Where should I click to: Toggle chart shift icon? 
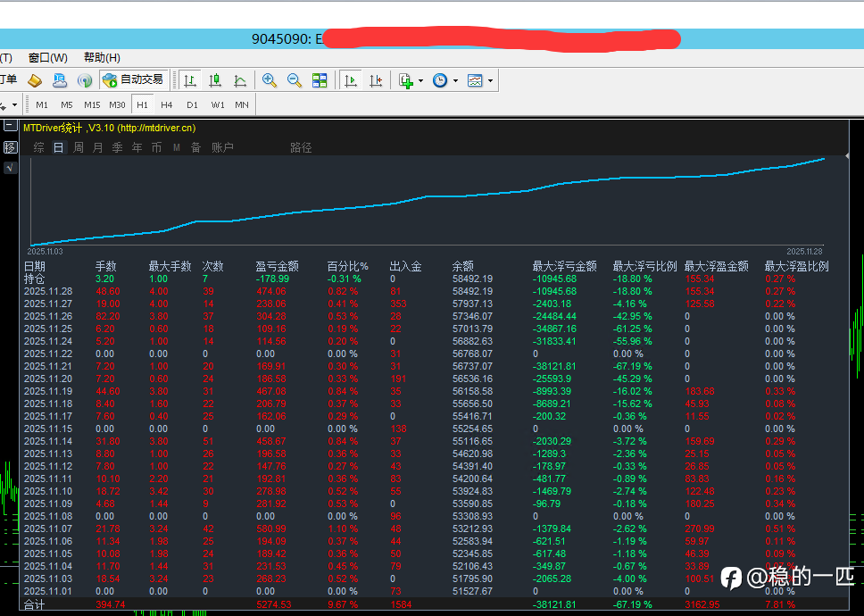pyautogui.click(x=376, y=80)
